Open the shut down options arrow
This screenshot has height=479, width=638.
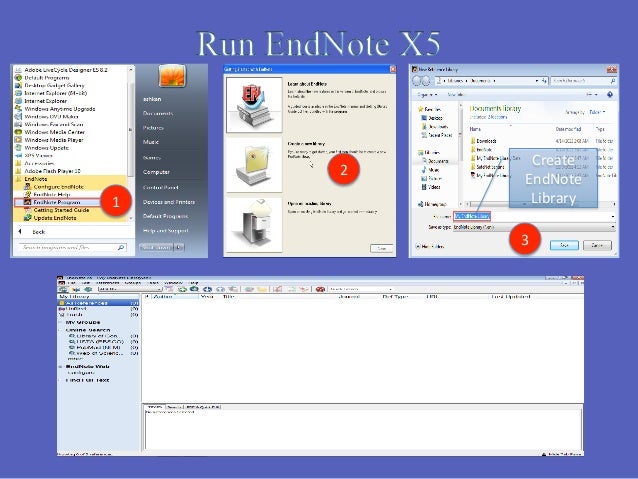click(179, 247)
